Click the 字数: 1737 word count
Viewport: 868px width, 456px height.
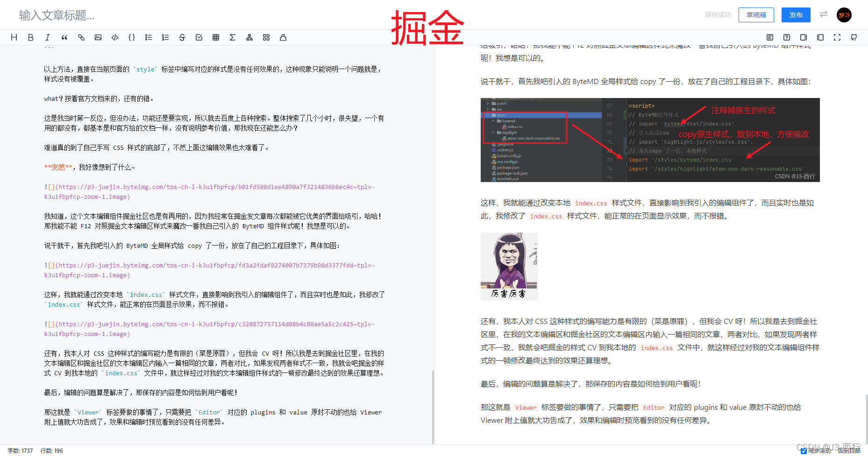pyautogui.click(x=20, y=451)
